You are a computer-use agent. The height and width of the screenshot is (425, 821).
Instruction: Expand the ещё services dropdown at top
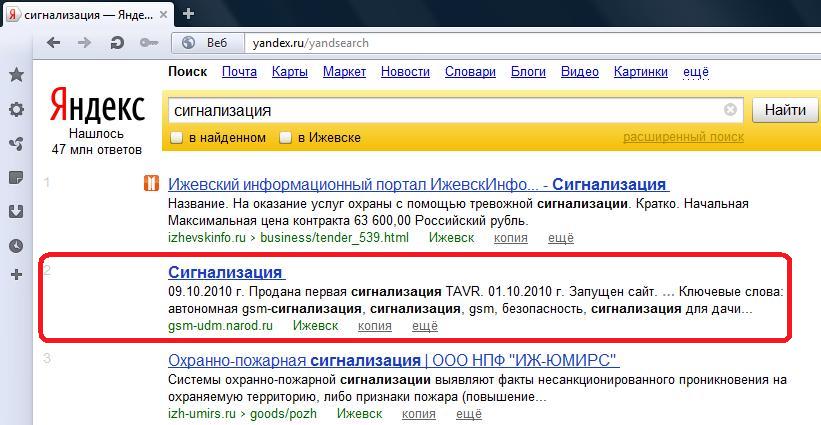coord(696,72)
